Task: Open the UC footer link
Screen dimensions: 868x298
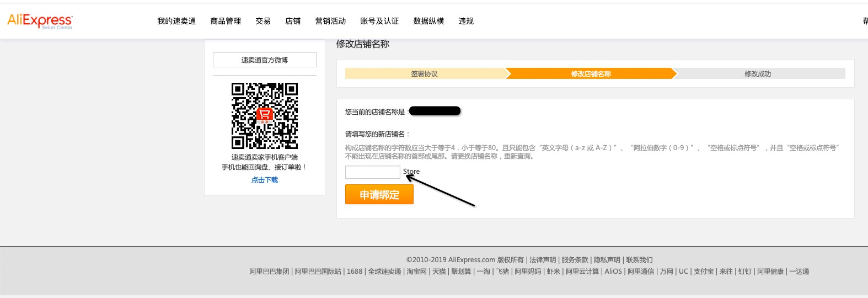Action: pyautogui.click(x=683, y=272)
